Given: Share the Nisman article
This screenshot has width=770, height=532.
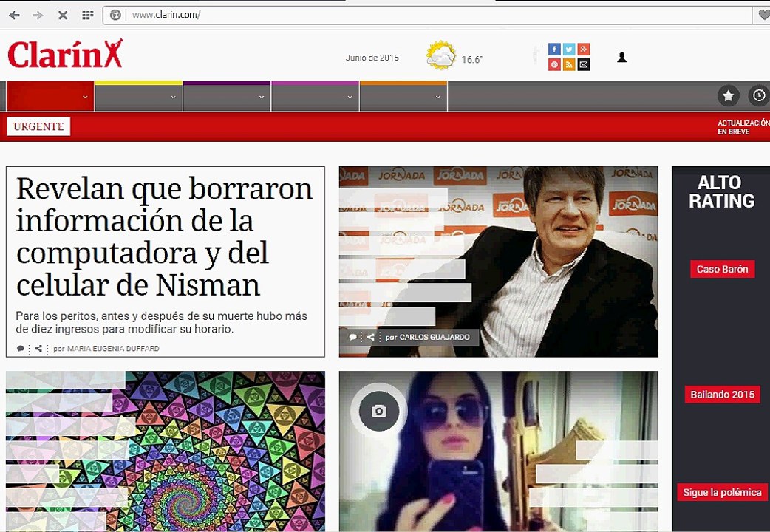Looking at the screenshot, I should [38, 349].
